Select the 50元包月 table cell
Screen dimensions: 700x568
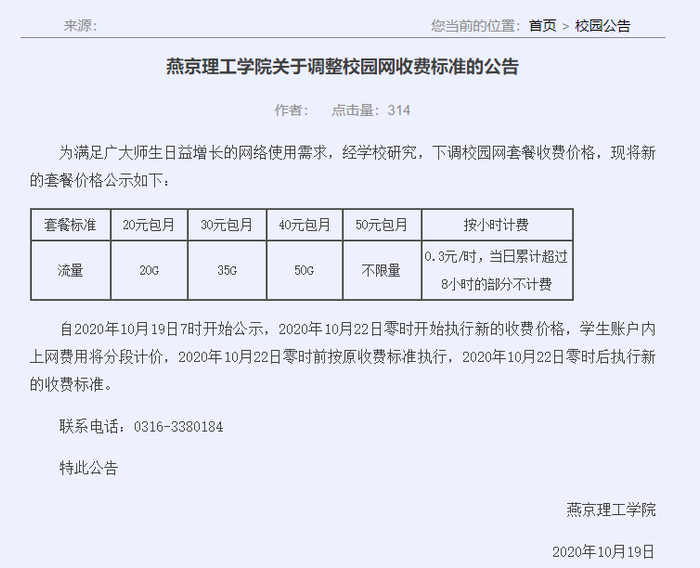click(382, 225)
